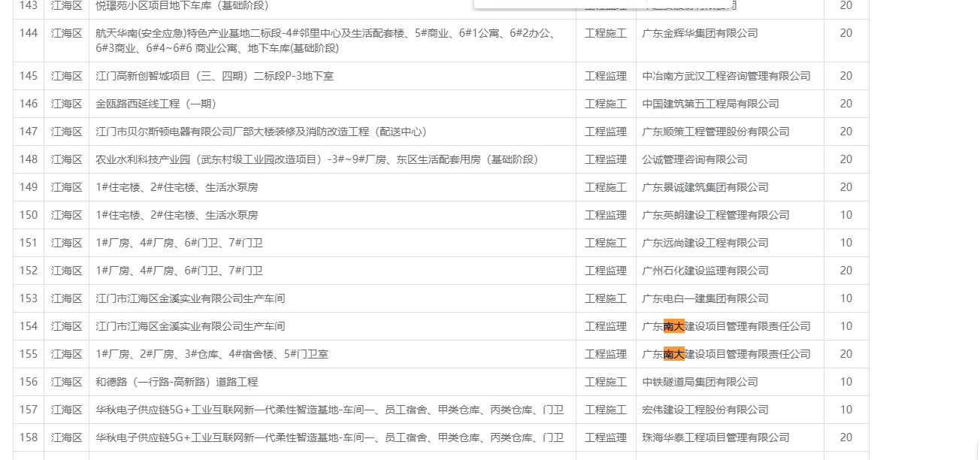The image size is (980, 460).
Task: Click highlighted 南大 text in row 154
Action: tap(674, 326)
